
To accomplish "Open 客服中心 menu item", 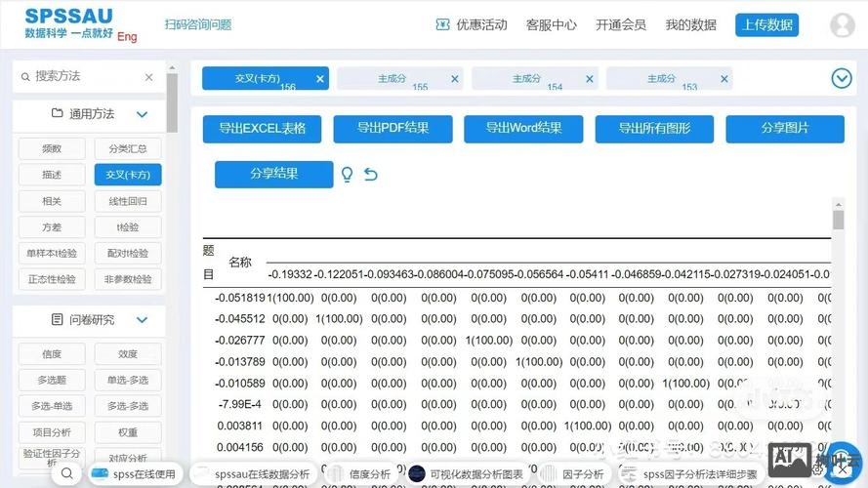I will click(551, 25).
